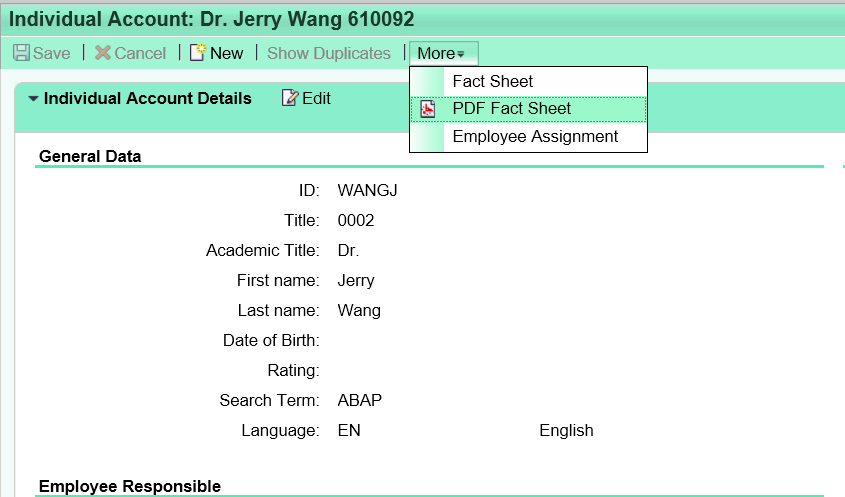
Task: Click the First name value Jerry
Action: click(x=356, y=281)
